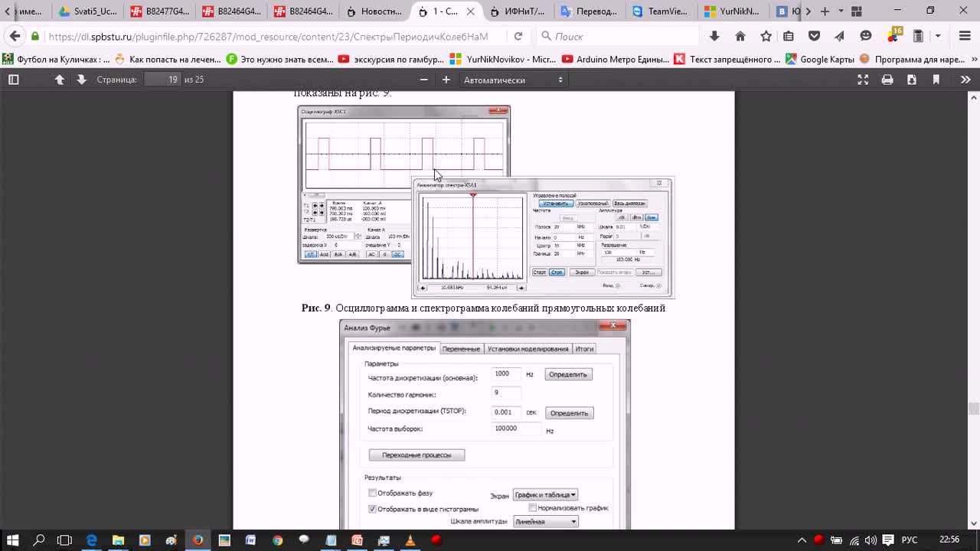Switch to the 'Перевод...' translator tab
The height and width of the screenshot is (551, 980).
(589, 11)
